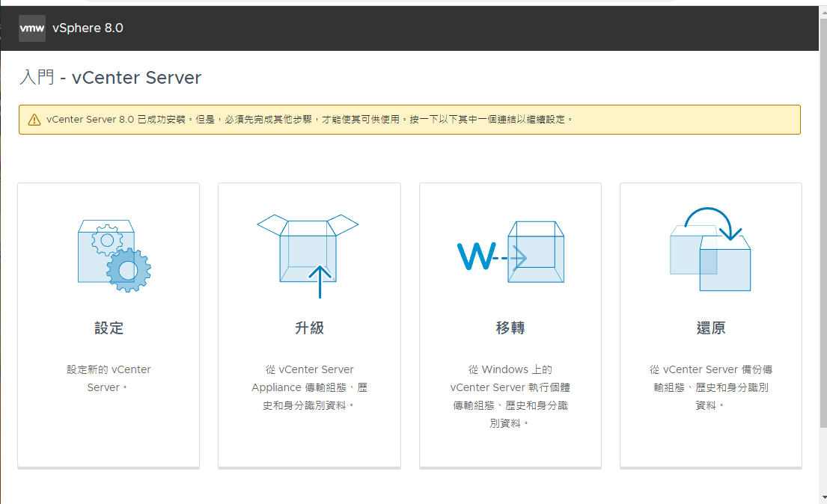Screen dimensions: 827x504
Task: Click the vCenter Server 8.0 已成功安裝 warning message
Action: tap(310, 120)
